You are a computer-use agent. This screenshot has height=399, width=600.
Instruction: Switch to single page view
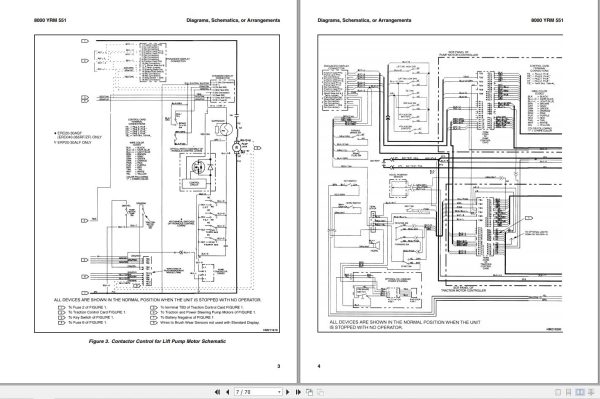(x=558, y=392)
